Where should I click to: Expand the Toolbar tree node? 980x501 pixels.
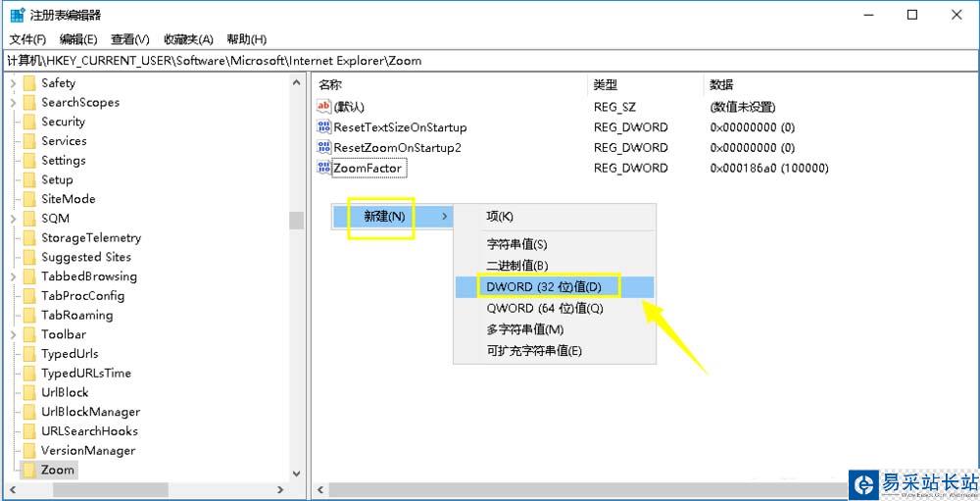(x=13, y=334)
